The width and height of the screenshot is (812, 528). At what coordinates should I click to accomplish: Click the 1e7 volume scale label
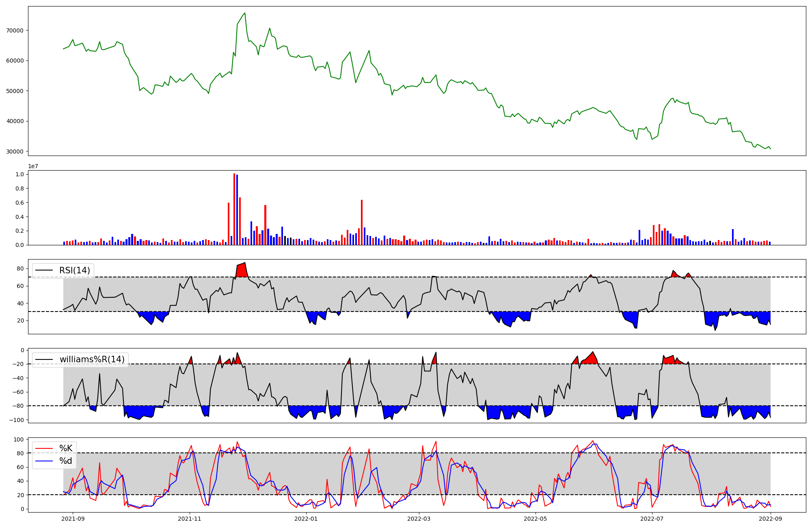coord(33,167)
